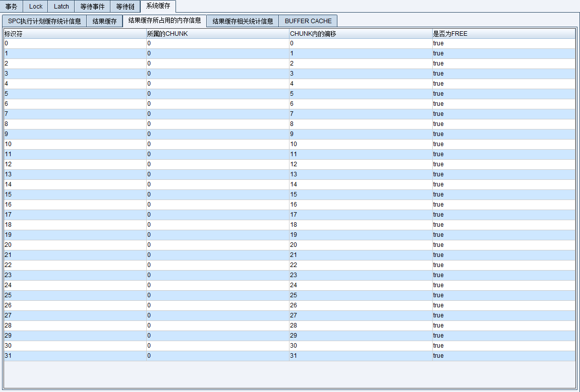Switch to the 结果缓存 sub-tab
The image size is (580, 392).
pos(104,21)
